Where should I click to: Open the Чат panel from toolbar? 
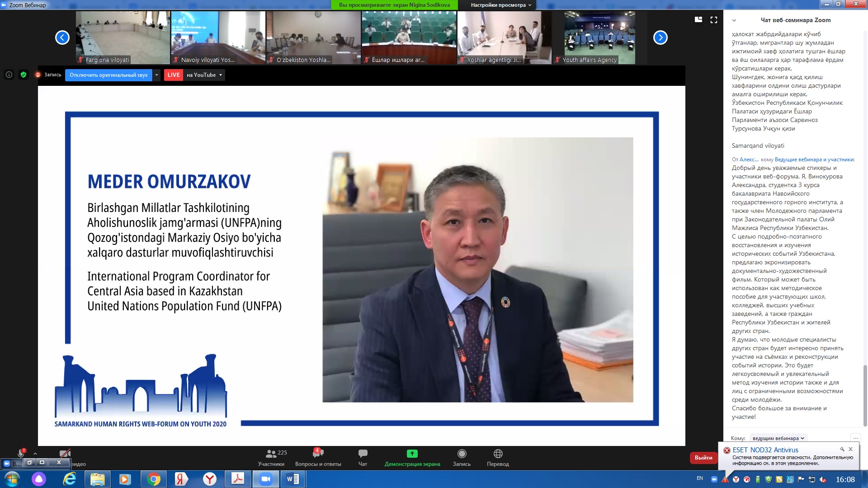[363, 457]
